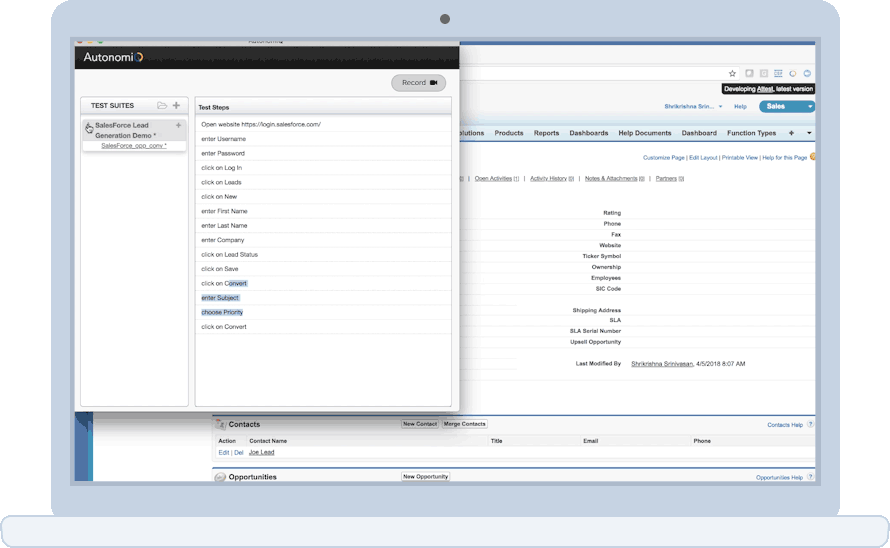Open Shrikrishna Srinivasan profile in Last Modified By
890x548 pixels.
click(x=662, y=364)
